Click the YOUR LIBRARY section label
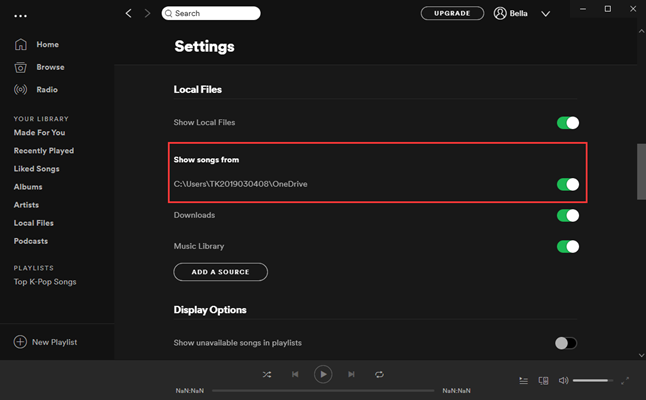 [x=41, y=119]
